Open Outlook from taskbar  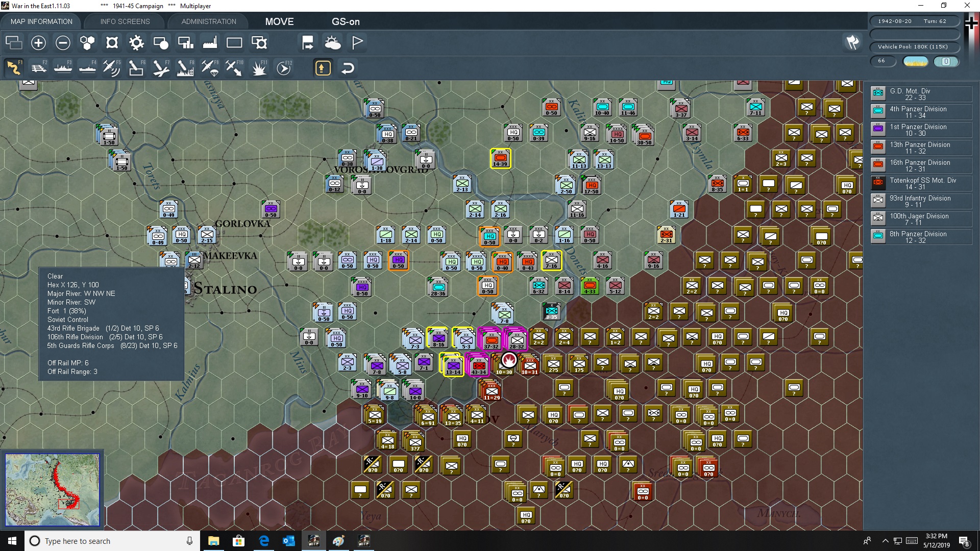point(289,541)
